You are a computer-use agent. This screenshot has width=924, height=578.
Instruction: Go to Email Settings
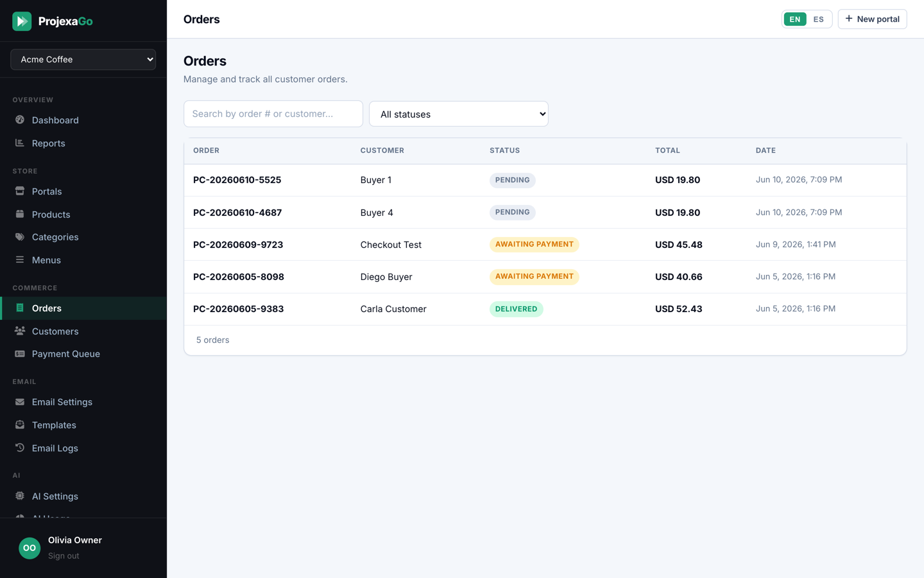(x=83, y=402)
